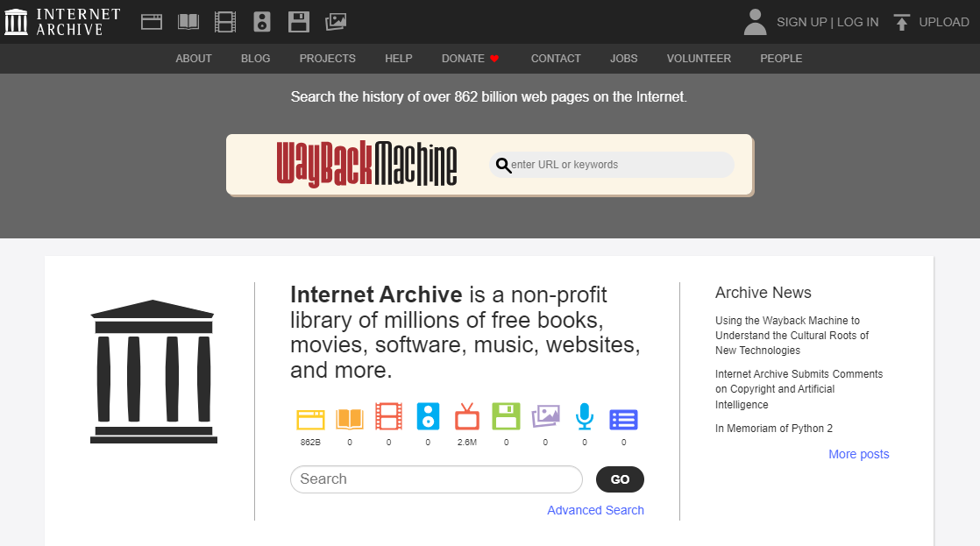Select the Images icon in top navigation
Screen dimensions: 980x546
coord(335,21)
